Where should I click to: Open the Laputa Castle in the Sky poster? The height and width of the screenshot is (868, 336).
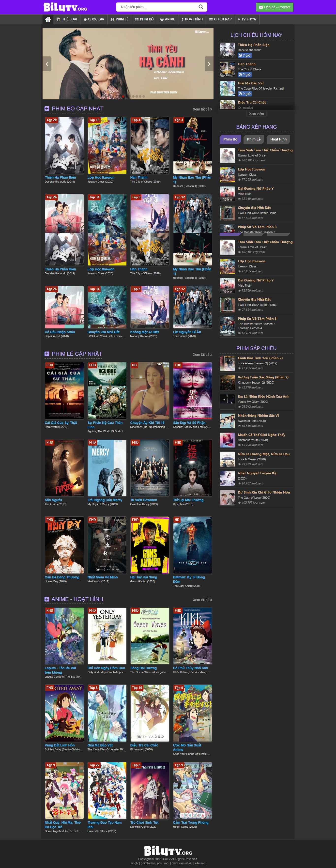64,636
